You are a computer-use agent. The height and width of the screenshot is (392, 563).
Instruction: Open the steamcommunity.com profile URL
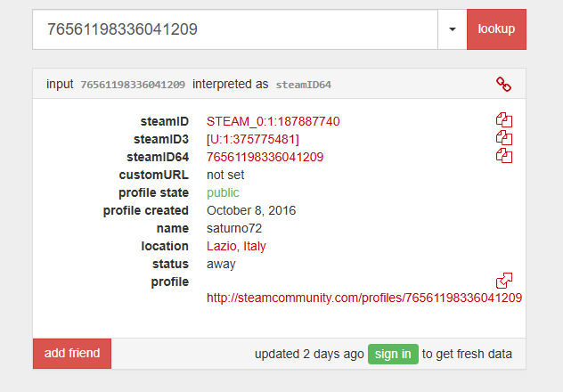364,298
